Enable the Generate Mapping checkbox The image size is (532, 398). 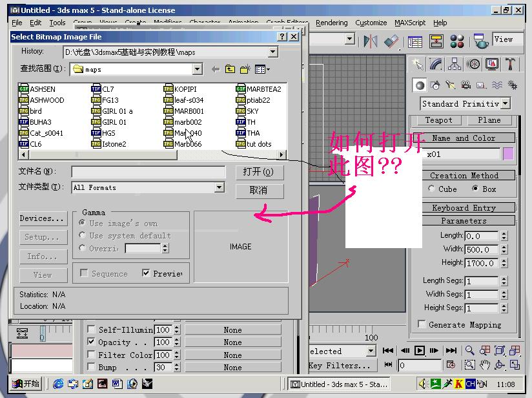tap(422, 324)
